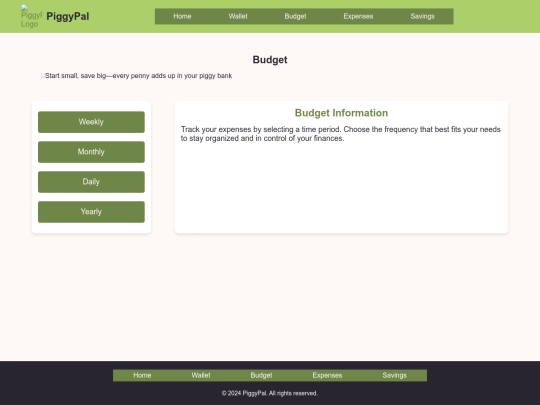This screenshot has height=405, width=540.
Task: Choose the Daily budget button
Action: coord(91,182)
